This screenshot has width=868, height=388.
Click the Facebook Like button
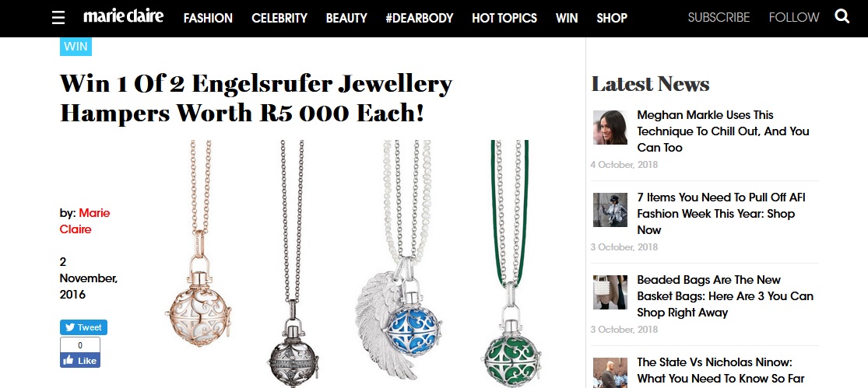pos(80,360)
